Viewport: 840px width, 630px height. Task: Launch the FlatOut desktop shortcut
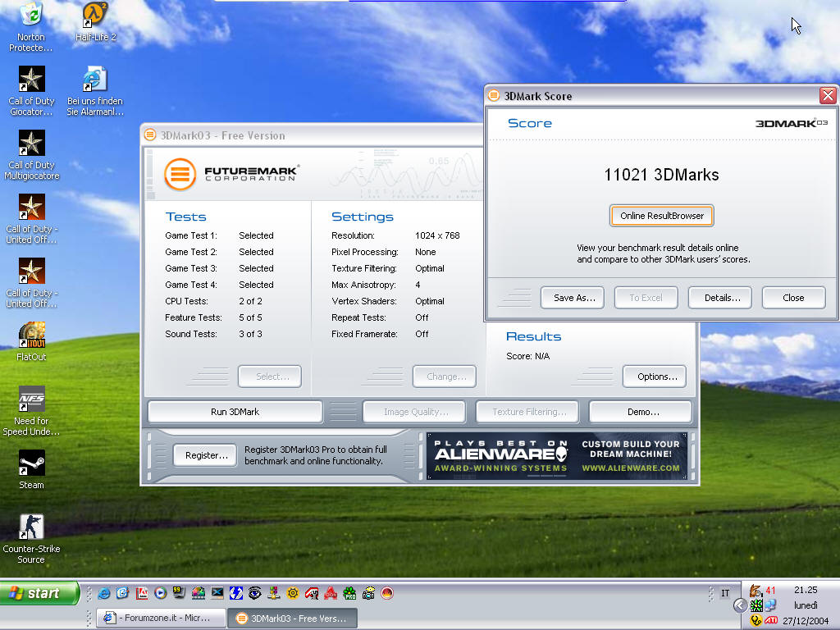click(x=31, y=342)
